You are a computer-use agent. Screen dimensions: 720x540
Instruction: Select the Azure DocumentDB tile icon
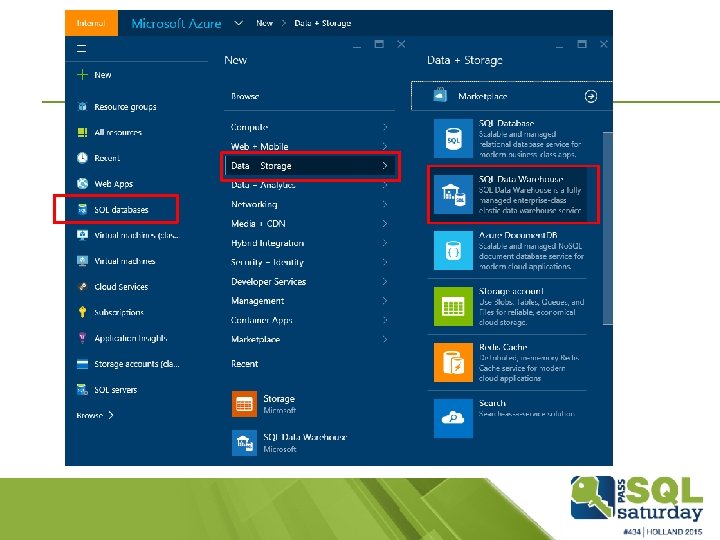[x=453, y=250]
